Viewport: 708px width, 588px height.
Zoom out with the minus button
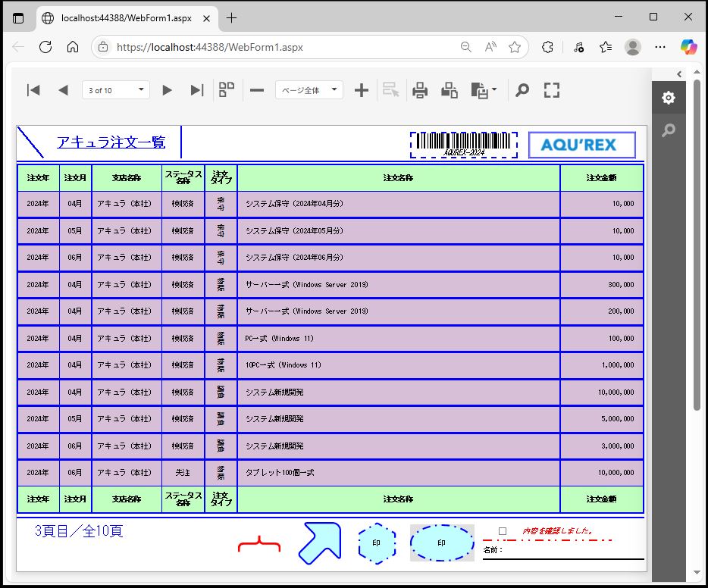257,90
